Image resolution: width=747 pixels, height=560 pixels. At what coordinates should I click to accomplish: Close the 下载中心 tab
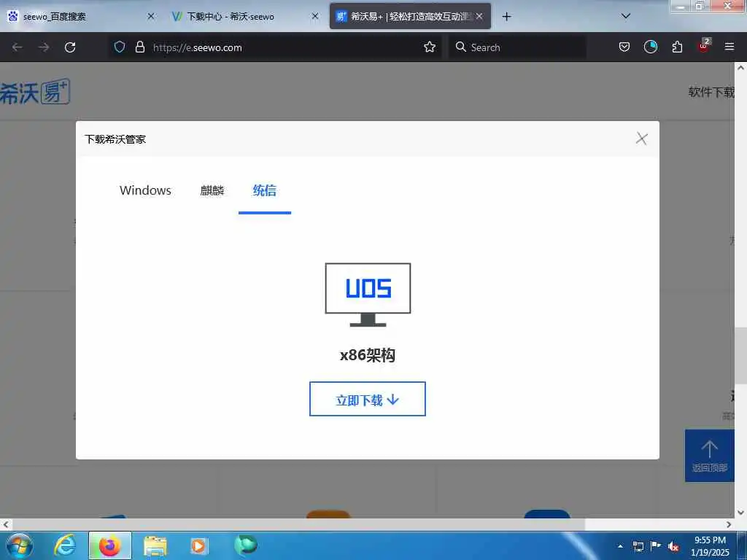[315, 16]
